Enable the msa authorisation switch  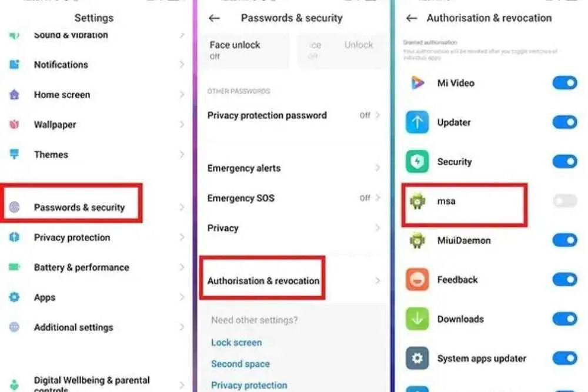click(x=564, y=201)
